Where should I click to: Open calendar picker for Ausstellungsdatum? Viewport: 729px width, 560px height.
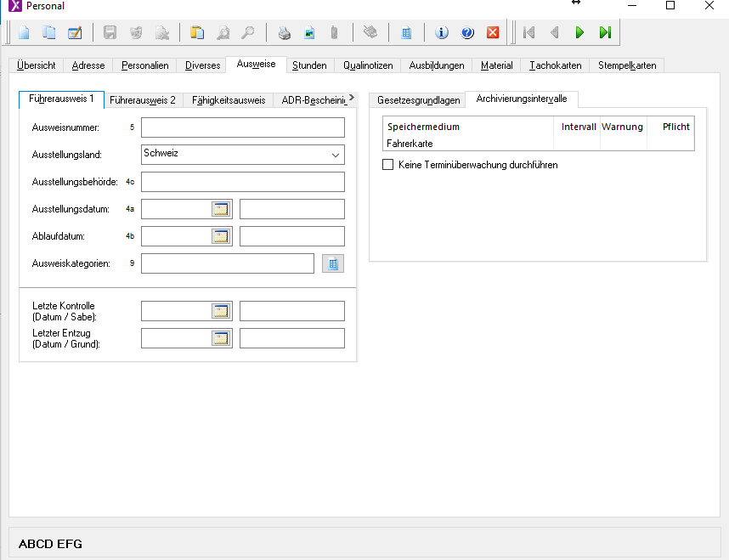tap(221, 209)
